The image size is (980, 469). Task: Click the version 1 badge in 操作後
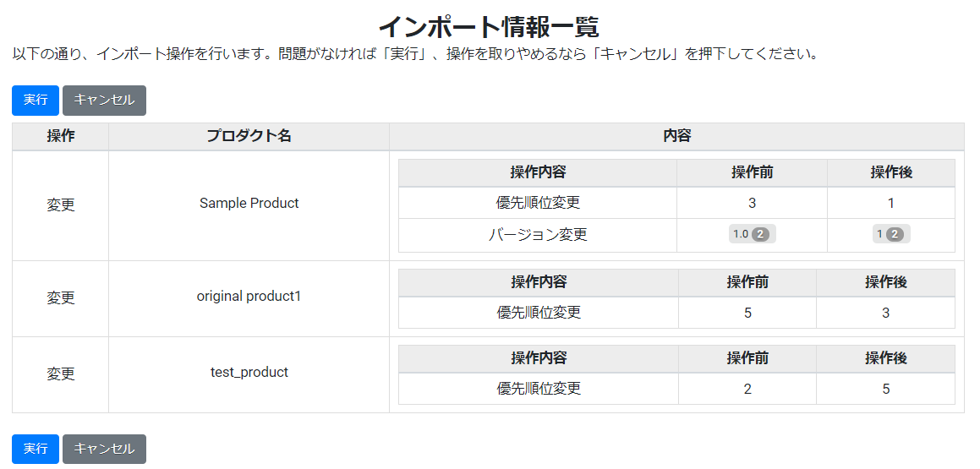coord(891,235)
